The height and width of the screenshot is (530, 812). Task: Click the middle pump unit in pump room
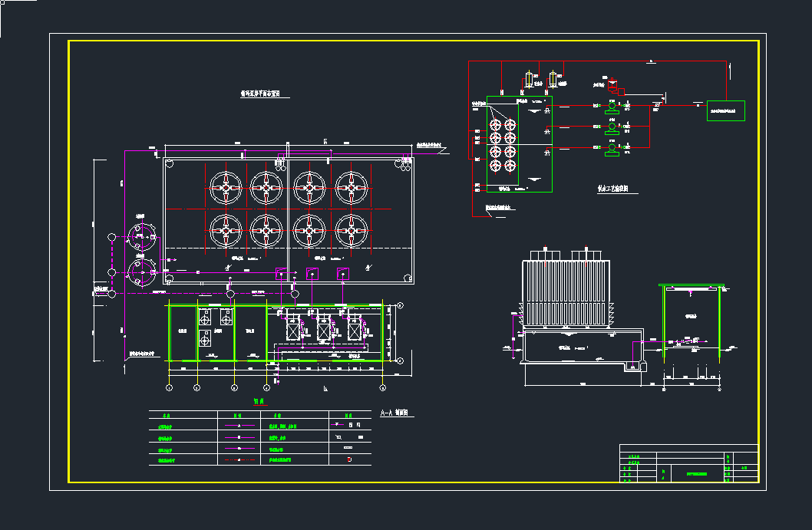(323, 331)
